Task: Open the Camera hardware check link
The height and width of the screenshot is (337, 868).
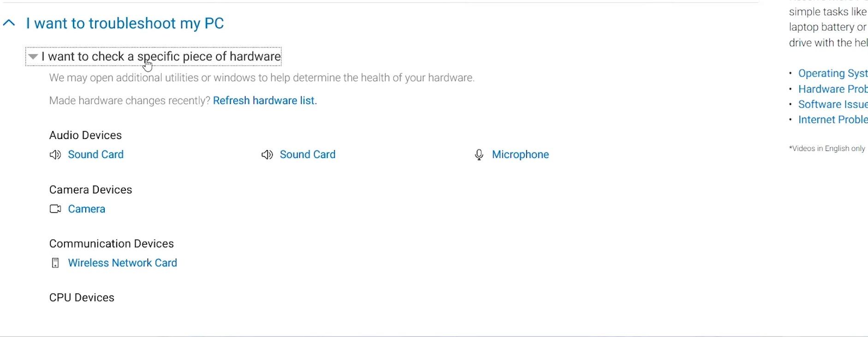Action: (86, 209)
